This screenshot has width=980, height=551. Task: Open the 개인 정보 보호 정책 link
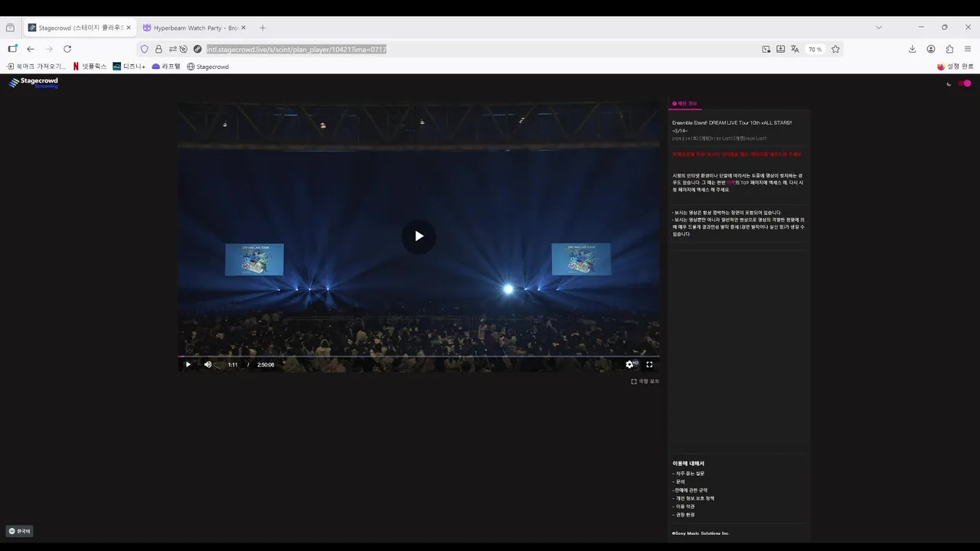pyautogui.click(x=694, y=498)
